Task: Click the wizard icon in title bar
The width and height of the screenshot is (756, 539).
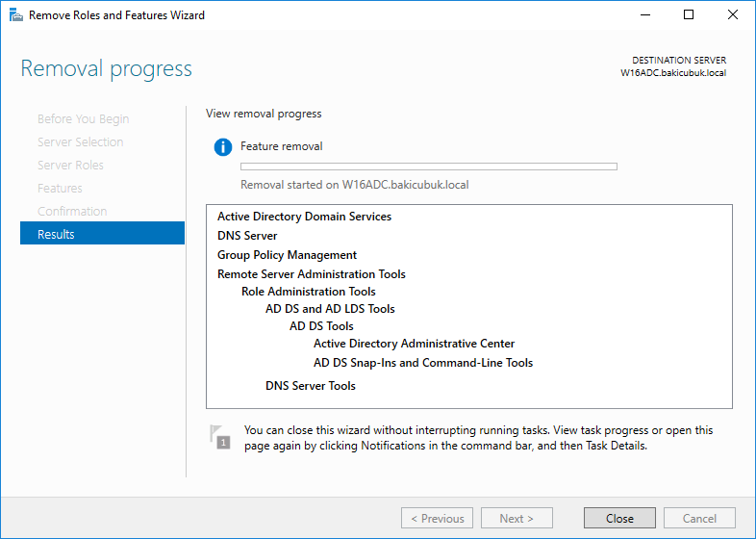Action: (13, 15)
